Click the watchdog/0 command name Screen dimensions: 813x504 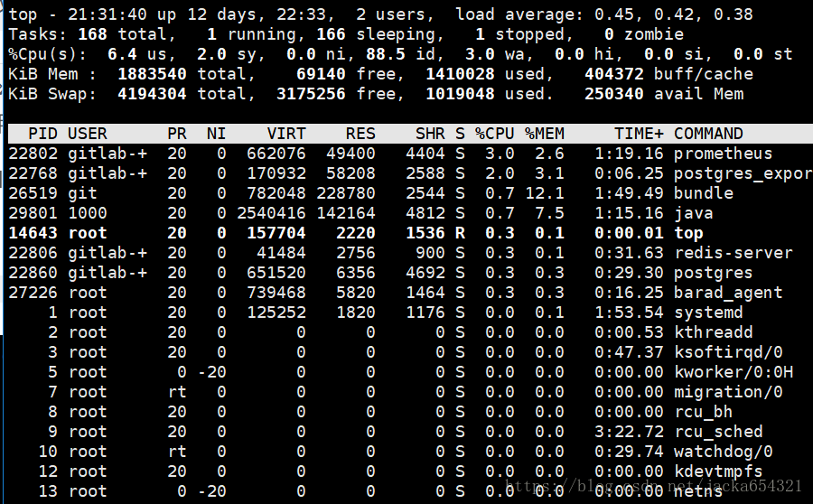tap(724, 452)
